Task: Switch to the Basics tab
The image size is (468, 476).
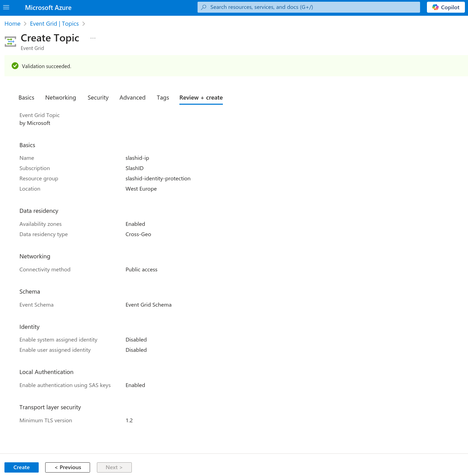Action: tap(26, 98)
